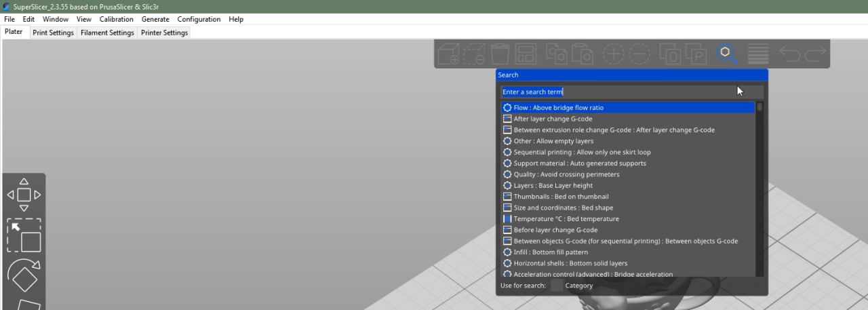Switch to the Print Settings tab
This screenshot has height=310, width=868.
pos(53,33)
